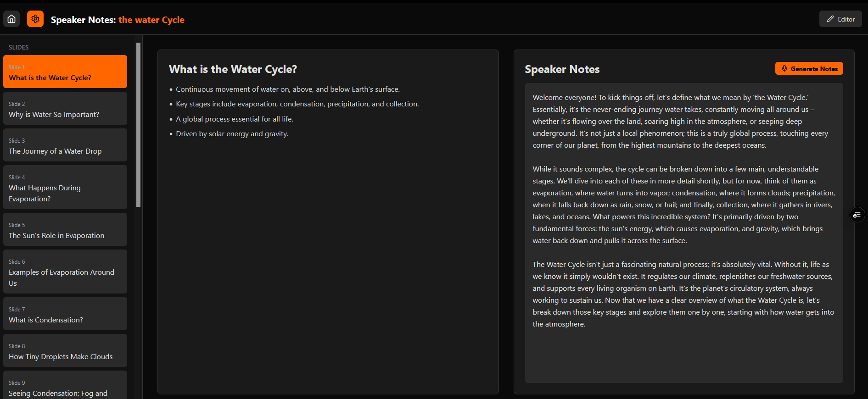Select Slide 3 'The Journey of a Water Drop'
Viewport: 868px width, 399px height.
65,145
